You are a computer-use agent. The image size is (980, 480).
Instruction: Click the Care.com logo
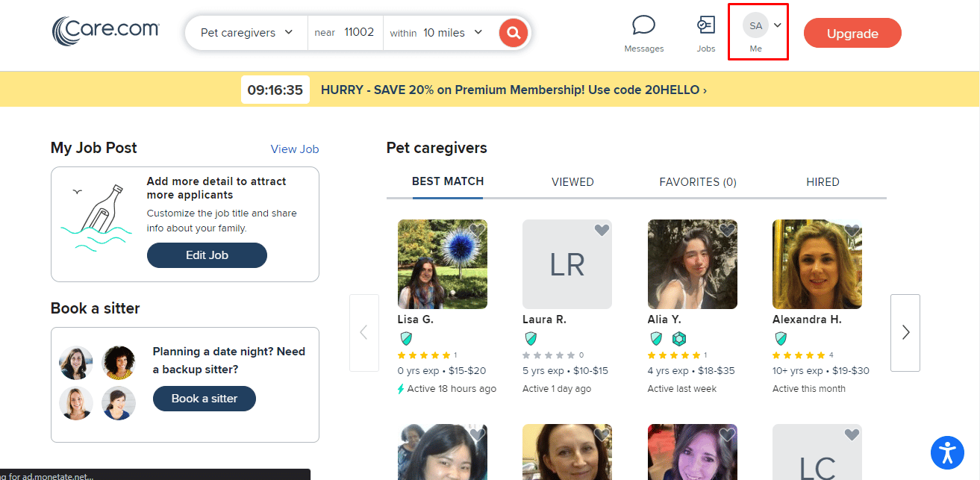[x=105, y=31]
